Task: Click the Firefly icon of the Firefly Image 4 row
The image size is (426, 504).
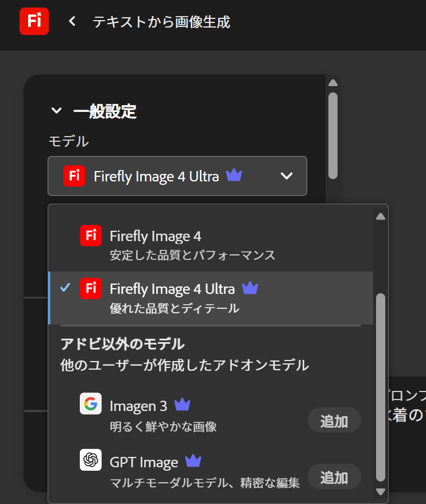Action: tap(91, 235)
